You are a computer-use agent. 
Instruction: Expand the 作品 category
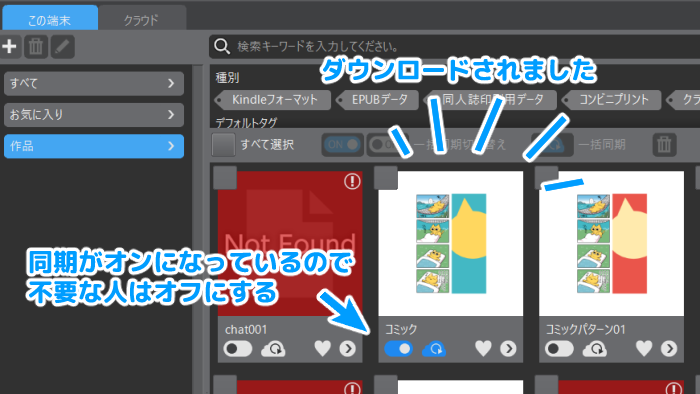click(x=94, y=146)
